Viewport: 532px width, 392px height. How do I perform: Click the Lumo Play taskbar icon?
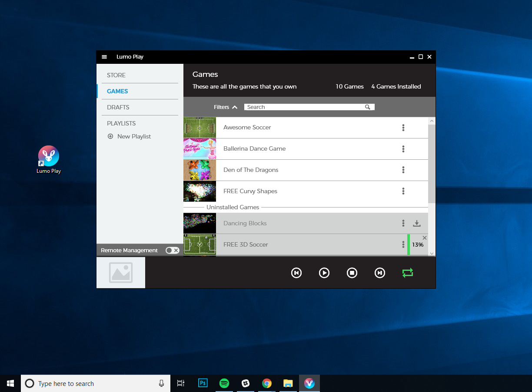(309, 383)
